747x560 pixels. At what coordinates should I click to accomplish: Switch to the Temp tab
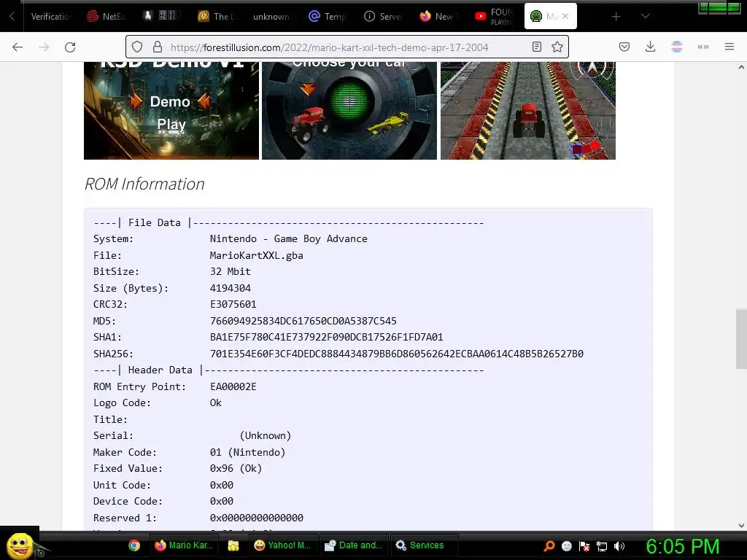[x=328, y=17]
